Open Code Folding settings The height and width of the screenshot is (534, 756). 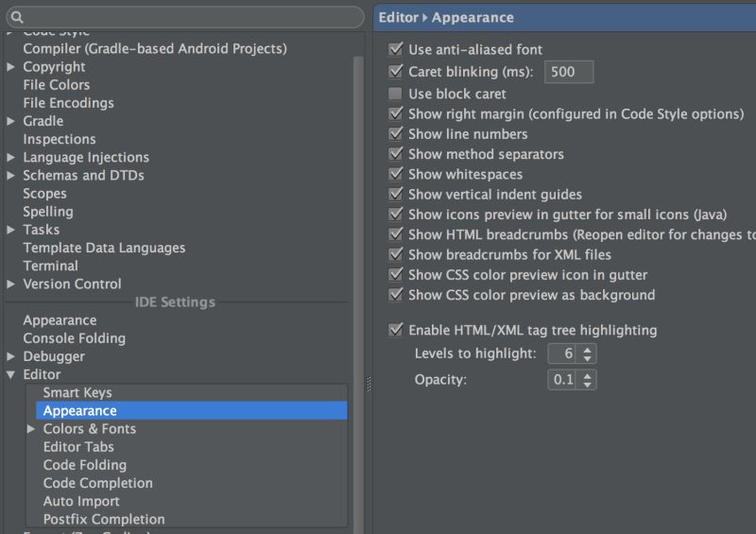85,465
